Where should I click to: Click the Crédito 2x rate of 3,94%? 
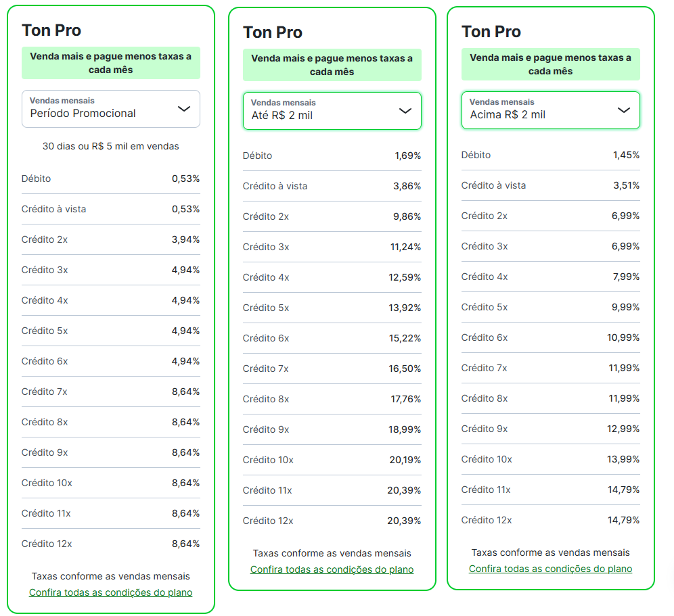(185, 240)
